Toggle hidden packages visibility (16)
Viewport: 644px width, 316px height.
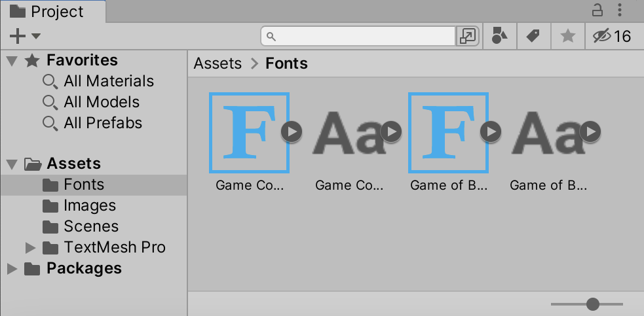point(611,37)
